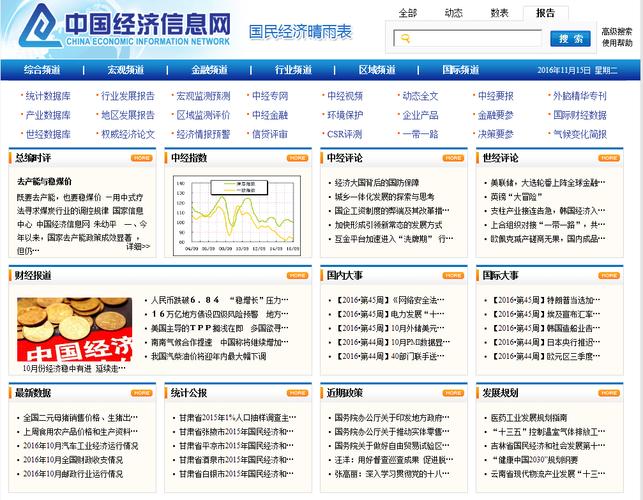The height and width of the screenshot is (500, 643).
Task: Open the 宏观频道 channel
Action: pos(125,70)
